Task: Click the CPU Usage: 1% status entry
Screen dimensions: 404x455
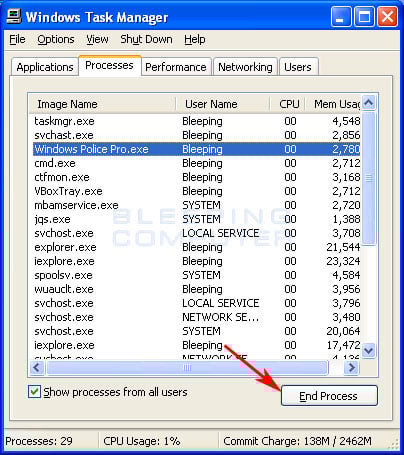Action: click(x=142, y=441)
